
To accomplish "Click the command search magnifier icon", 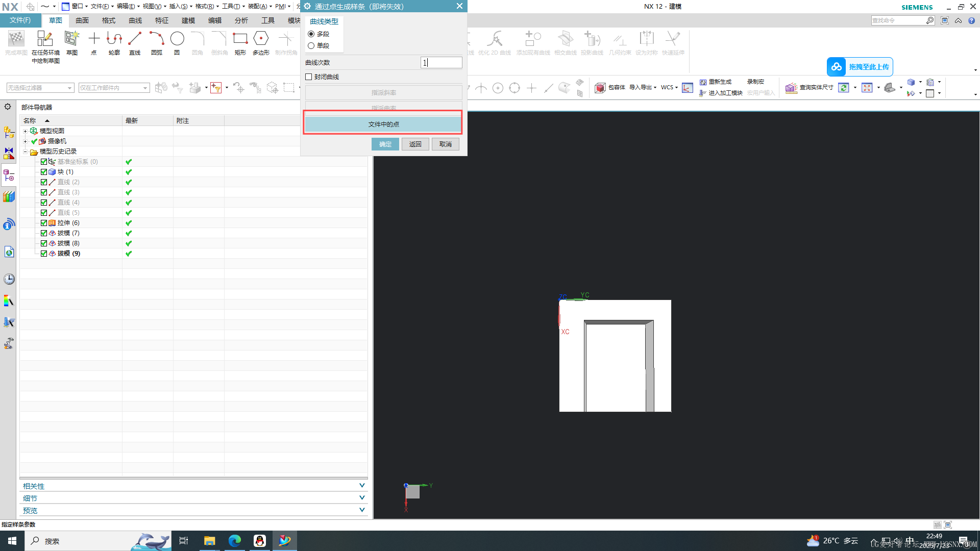I will pyautogui.click(x=930, y=20).
